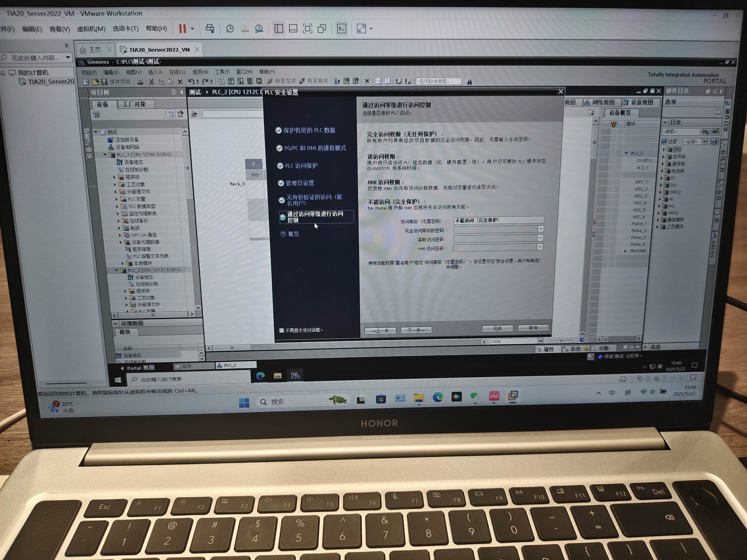Screen dimensions: 747x560
Task: Expand the CPU folder in hardware catalog
Action: click(x=664, y=149)
